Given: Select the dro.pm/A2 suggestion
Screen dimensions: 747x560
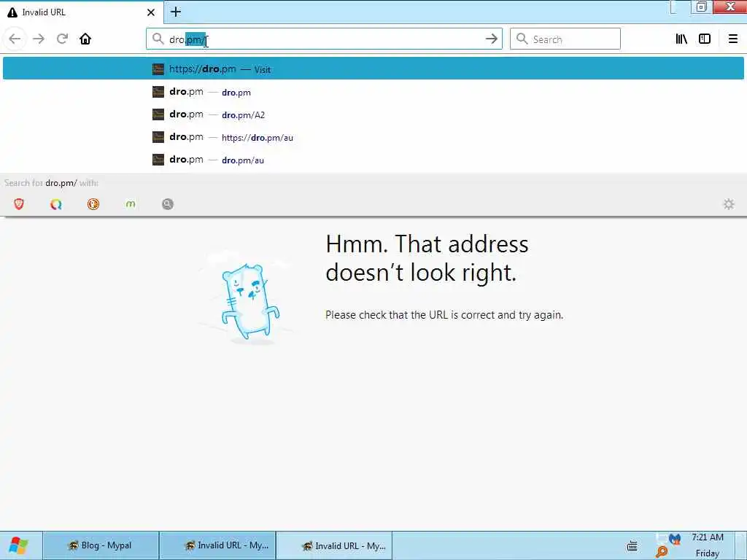Looking at the screenshot, I should pyautogui.click(x=373, y=114).
